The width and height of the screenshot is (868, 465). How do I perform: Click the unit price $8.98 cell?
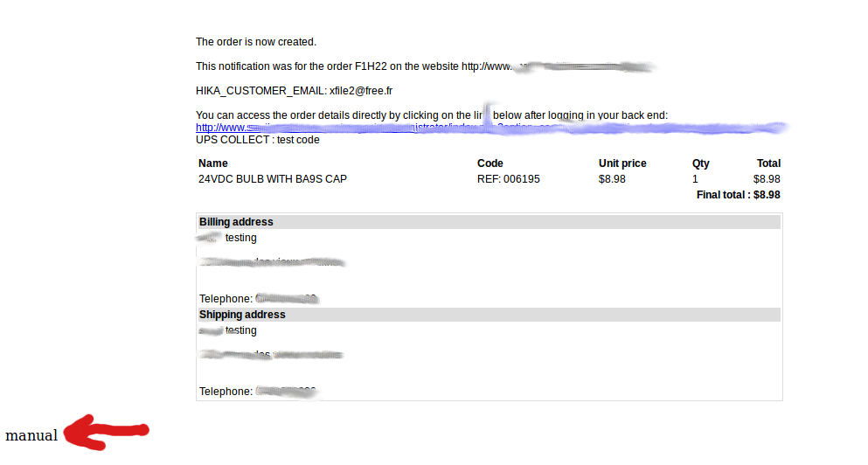click(612, 179)
